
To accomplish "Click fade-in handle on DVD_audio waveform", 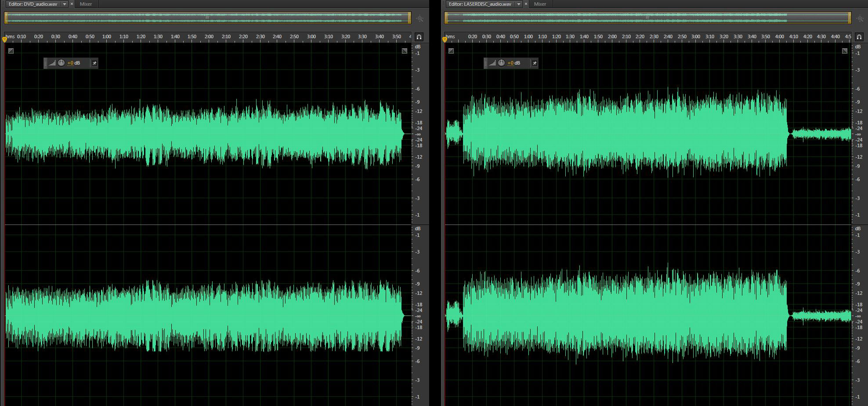I will [x=11, y=51].
